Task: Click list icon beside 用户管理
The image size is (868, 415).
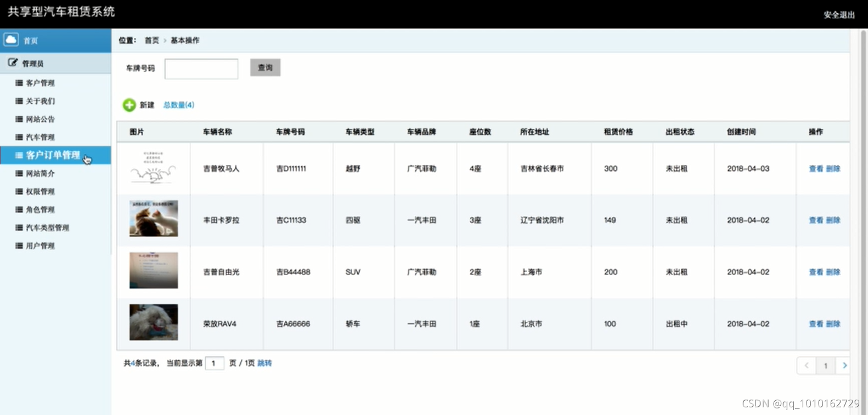Action: pyautogui.click(x=19, y=246)
